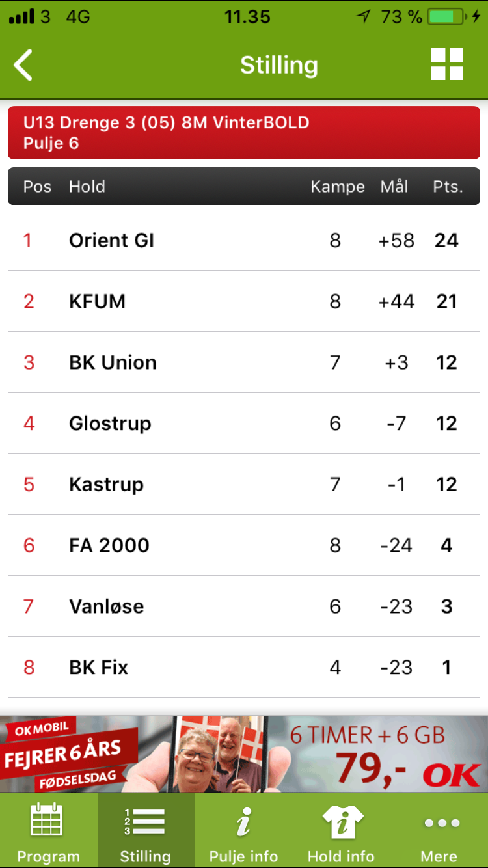
Task: Open Mere three-dots icon
Action: [442, 823]
